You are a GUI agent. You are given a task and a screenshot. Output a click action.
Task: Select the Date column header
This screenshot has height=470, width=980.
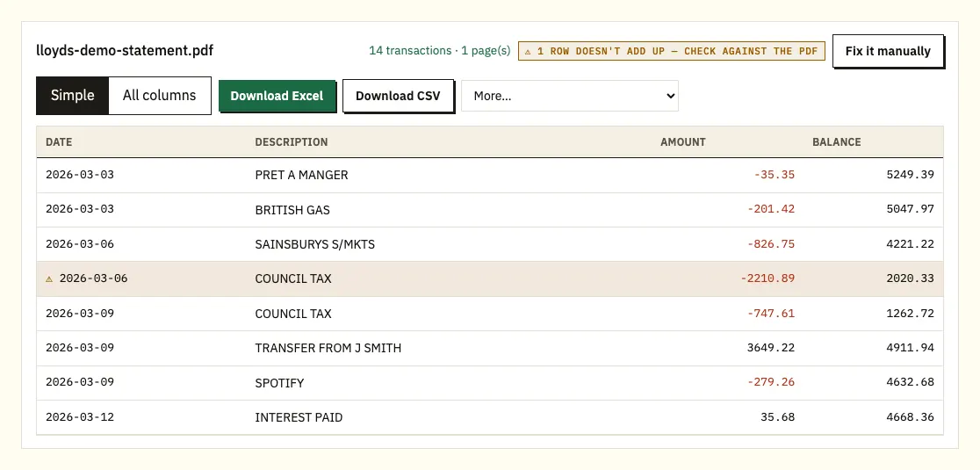[x=59, y=141]
